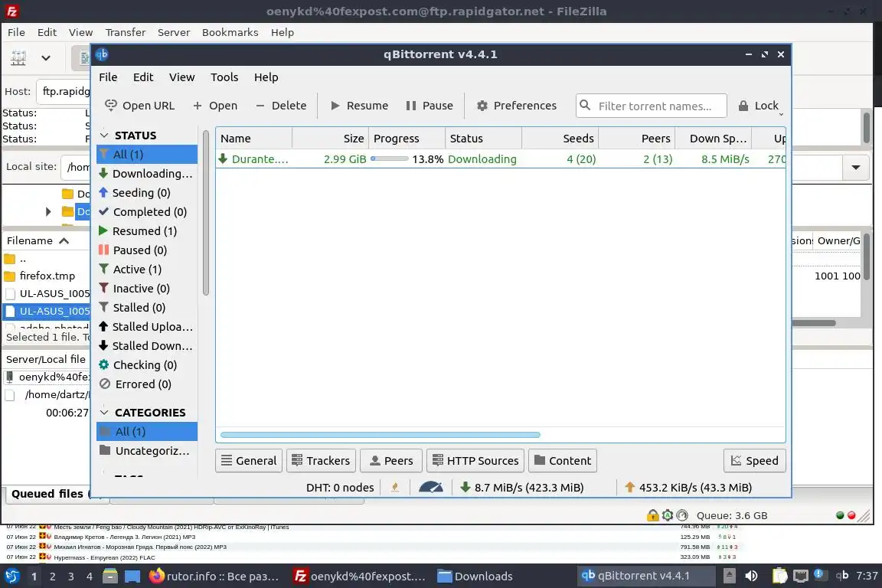
Task: Select the Durante torrent row
Action: 501,159
